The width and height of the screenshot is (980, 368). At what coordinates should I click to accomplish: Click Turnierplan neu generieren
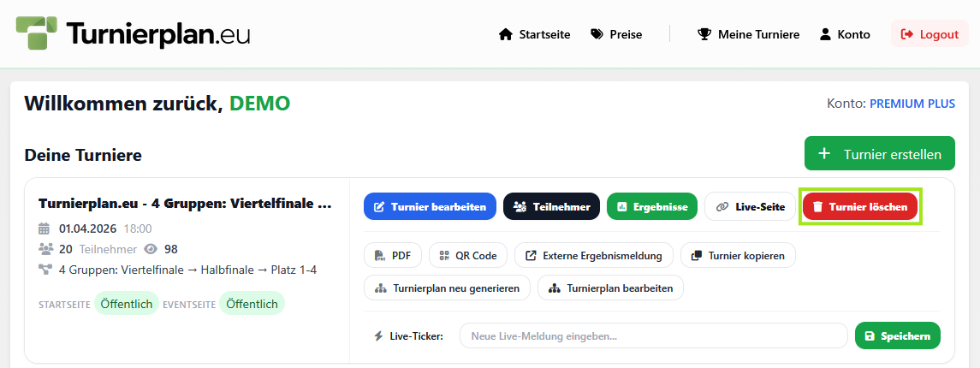pyautogui.click(x=447, y=288)
